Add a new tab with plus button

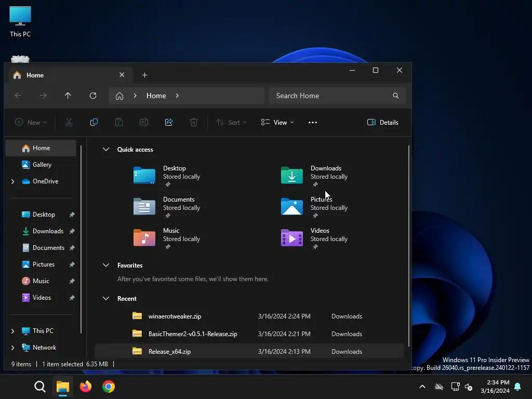click(x=144, y=75)
